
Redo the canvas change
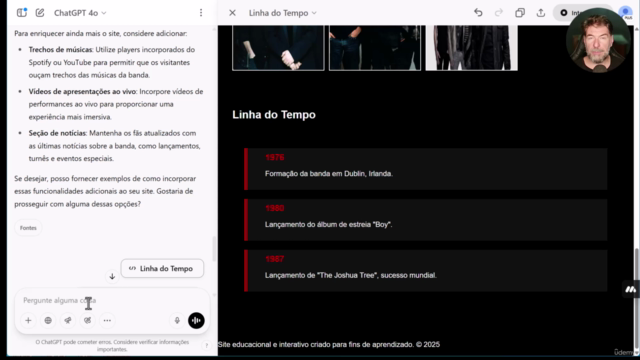[x=499, y=13]
